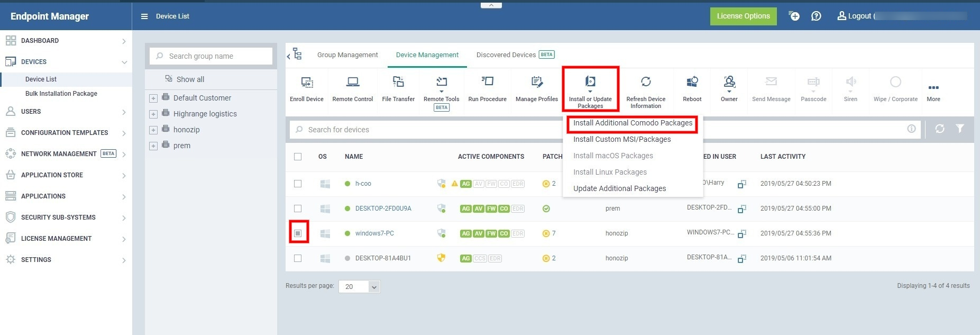Open Network Management sidebar section
Screen dimensions: 980x335
tap(66, 154)
